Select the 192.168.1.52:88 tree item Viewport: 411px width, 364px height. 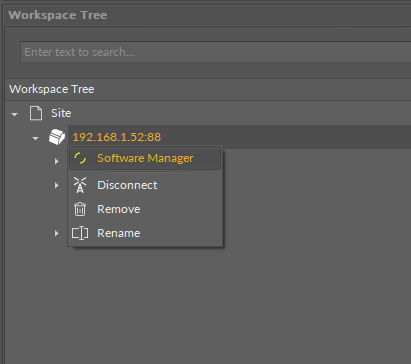coord(117,137)
